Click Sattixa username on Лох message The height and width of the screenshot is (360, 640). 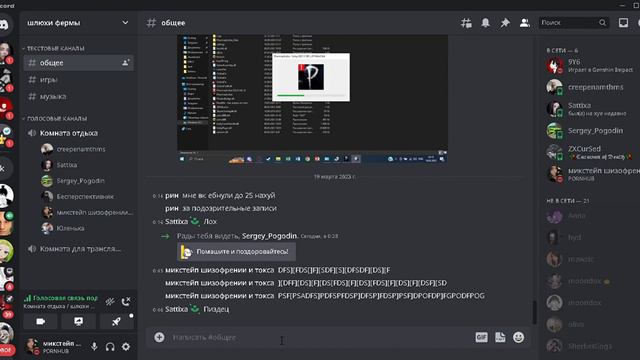pyautogui.click(x=176, y=222)
